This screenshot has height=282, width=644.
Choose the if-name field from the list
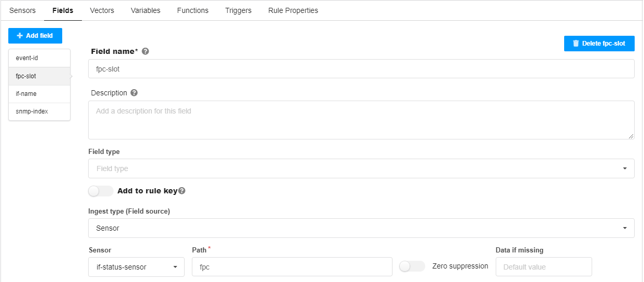pos(39,94)
